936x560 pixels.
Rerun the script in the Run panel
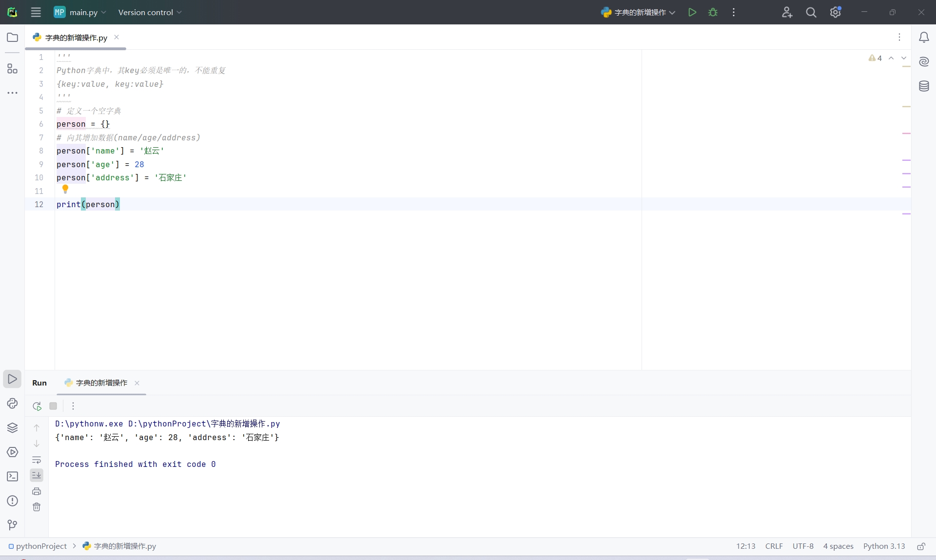pyautogui.click(x=37, y=406)
